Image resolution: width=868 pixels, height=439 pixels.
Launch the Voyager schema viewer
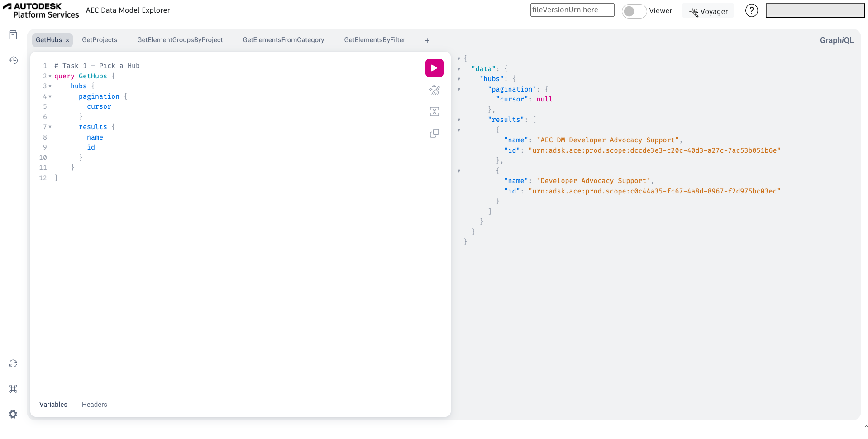(708, 11)
